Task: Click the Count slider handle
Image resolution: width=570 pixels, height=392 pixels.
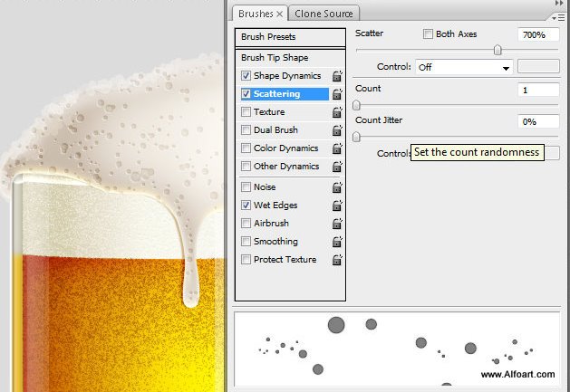Action: [356, 105]
